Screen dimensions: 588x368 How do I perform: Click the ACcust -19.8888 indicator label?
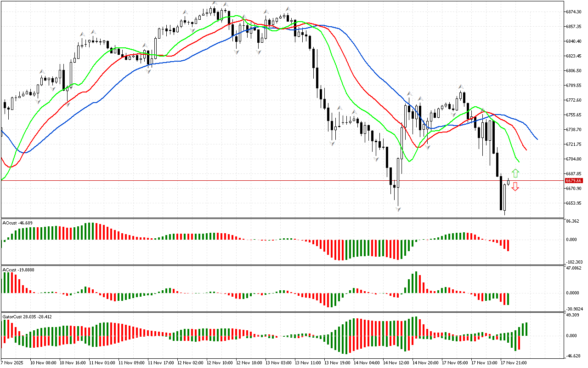[17, 270]
